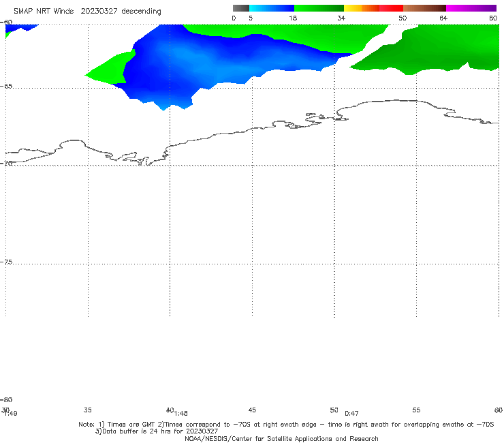This screenshot has width=504, height=443.
Task: Click the longitude label '35'
Action: (x=88, y=410)
